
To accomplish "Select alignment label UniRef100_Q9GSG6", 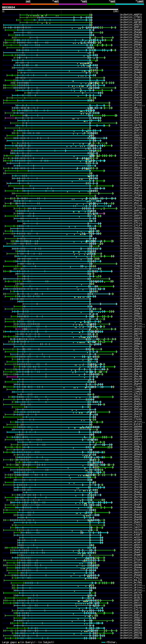I will tap(131, 163).
